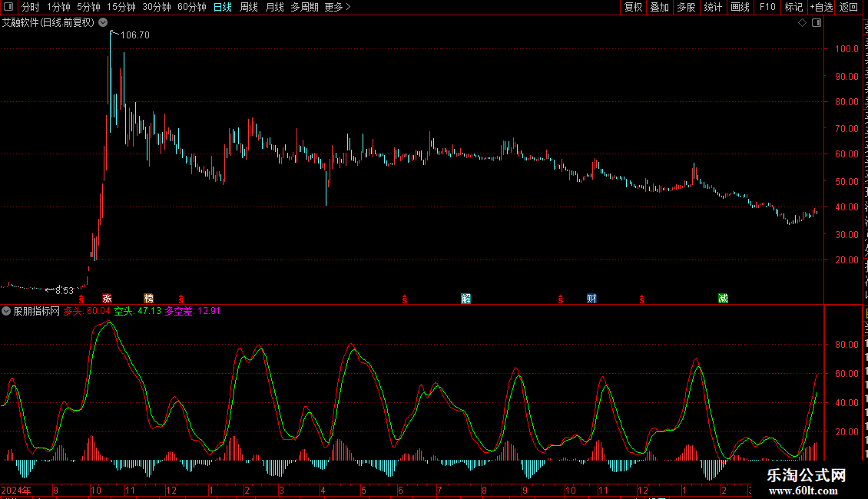Open the 复权 adjustment menu
Viewport: 868px width, 499px height.
tap(633, 7)
